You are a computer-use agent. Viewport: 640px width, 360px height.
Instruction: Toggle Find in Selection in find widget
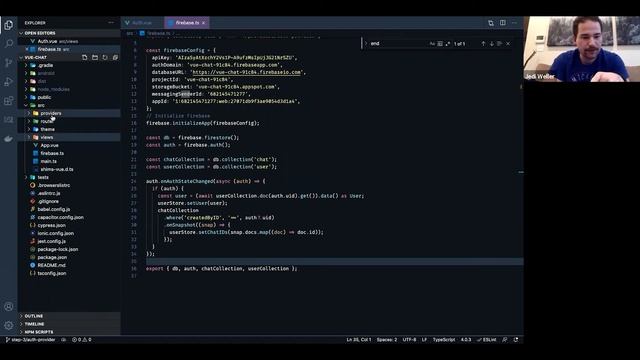coord(500,44)
